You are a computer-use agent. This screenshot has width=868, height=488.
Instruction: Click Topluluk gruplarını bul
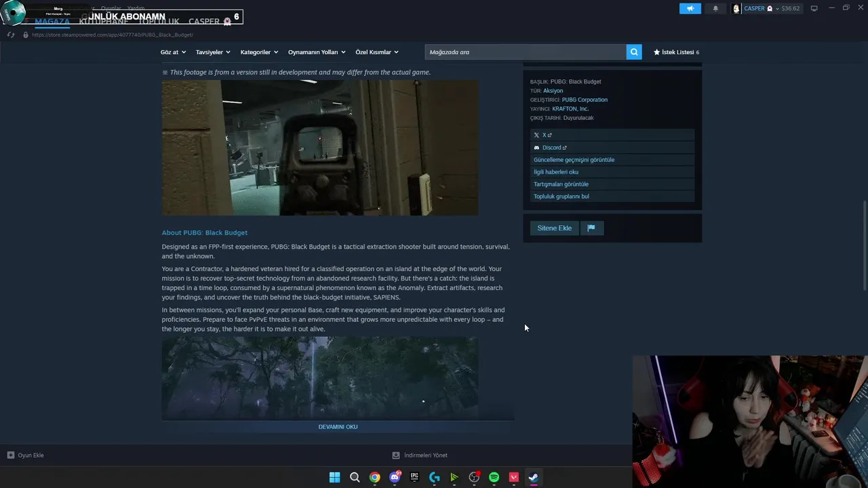click(612, 196)
